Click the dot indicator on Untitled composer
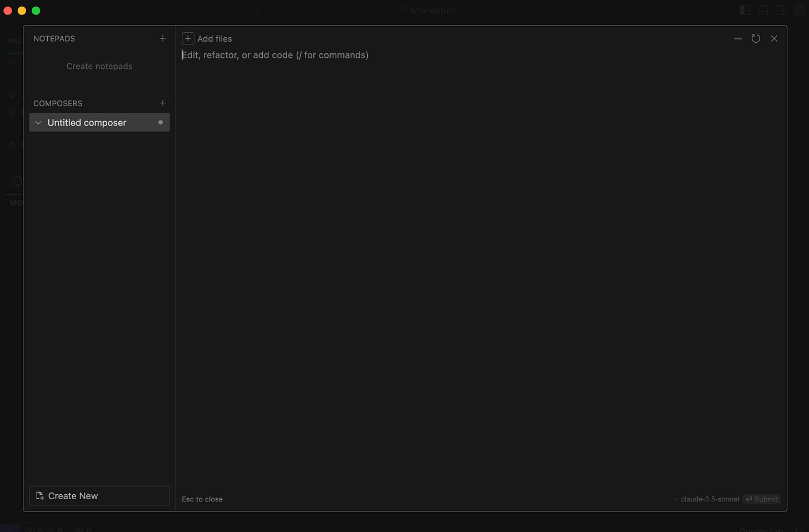Screen dimensions: 809x532 [x=161, y=123]
